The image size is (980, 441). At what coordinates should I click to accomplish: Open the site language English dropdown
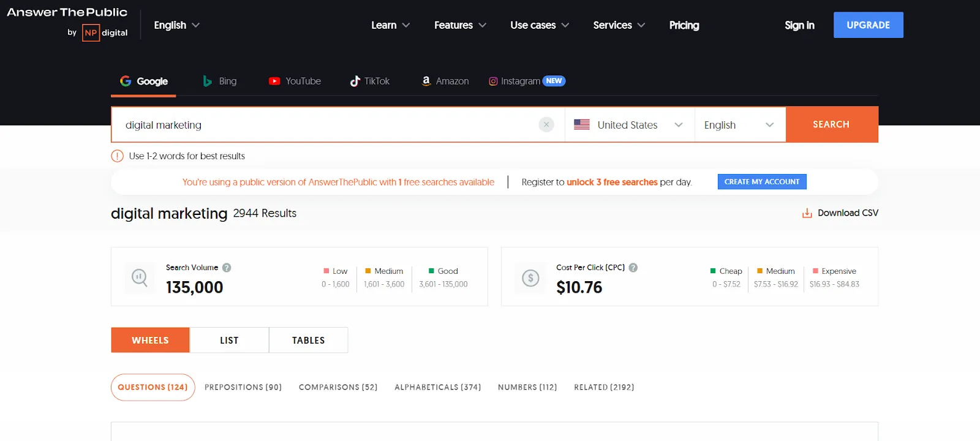coord(176,25)
